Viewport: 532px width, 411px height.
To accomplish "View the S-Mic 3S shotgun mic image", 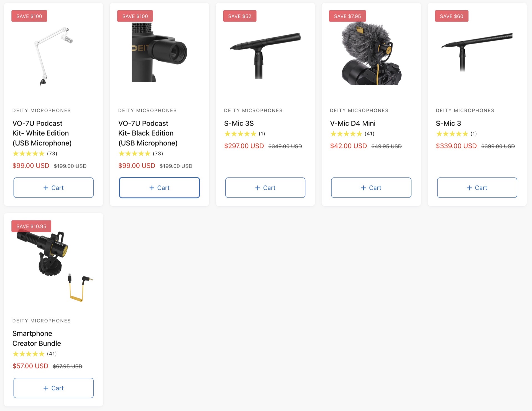I will 265,55.
